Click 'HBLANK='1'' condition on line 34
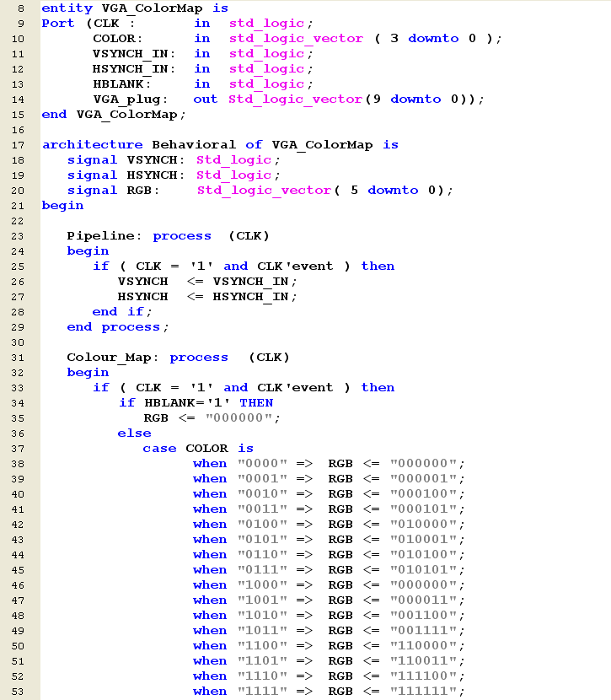Viewport: 611px width, 700px height. (187, 402)
